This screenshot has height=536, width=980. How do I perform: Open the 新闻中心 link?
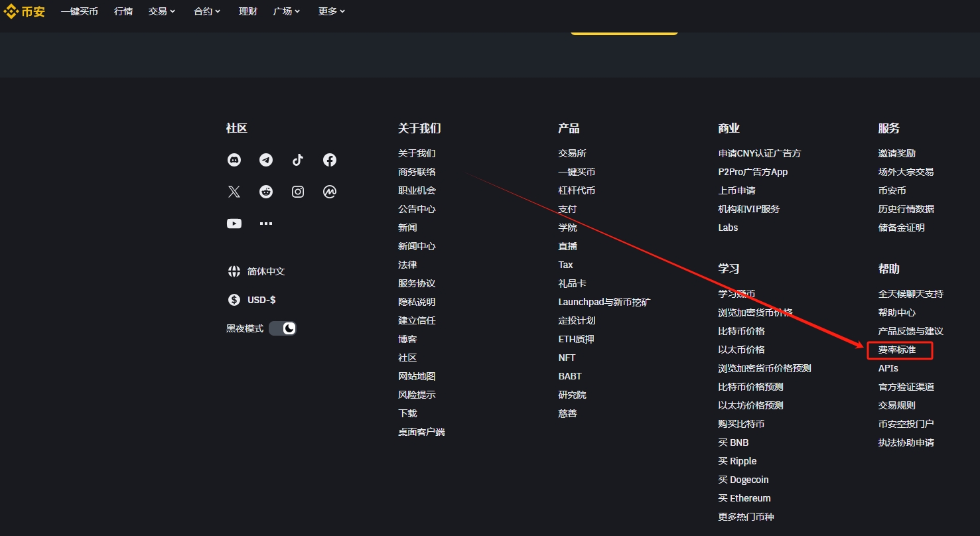(417, 246)
